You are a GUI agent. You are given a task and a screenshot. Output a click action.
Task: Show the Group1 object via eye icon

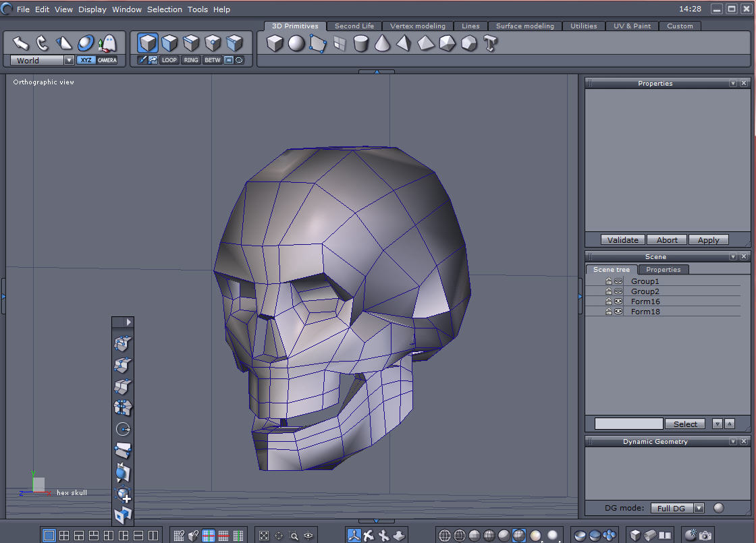[618, 281]
